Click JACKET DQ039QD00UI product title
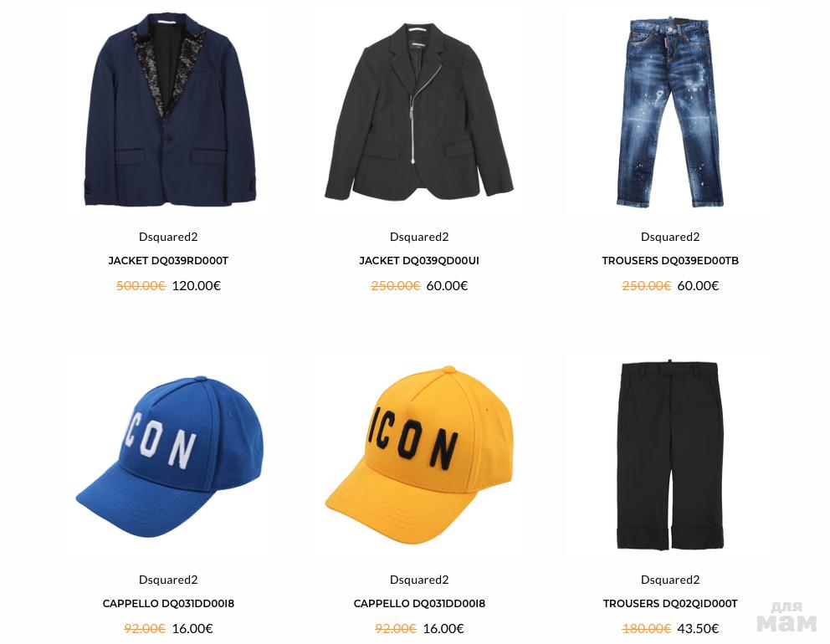Screen dimensions: 830x644 tap(419, 260)
